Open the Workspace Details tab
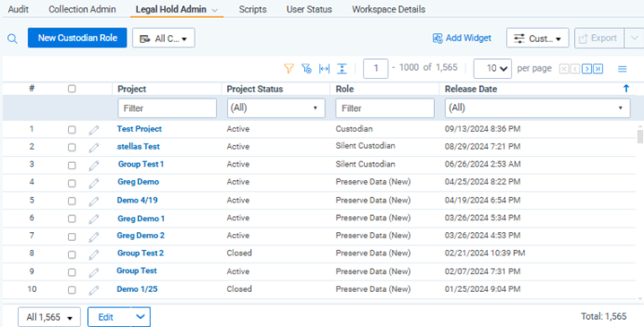644x327 pixels. [388, 9]
